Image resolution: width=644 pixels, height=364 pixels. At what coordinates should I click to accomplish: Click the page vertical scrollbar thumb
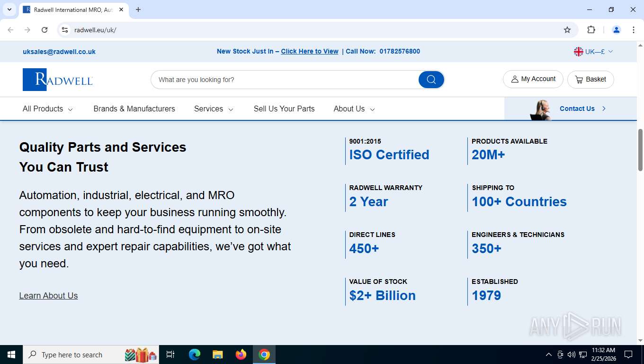tap(640, 150)
